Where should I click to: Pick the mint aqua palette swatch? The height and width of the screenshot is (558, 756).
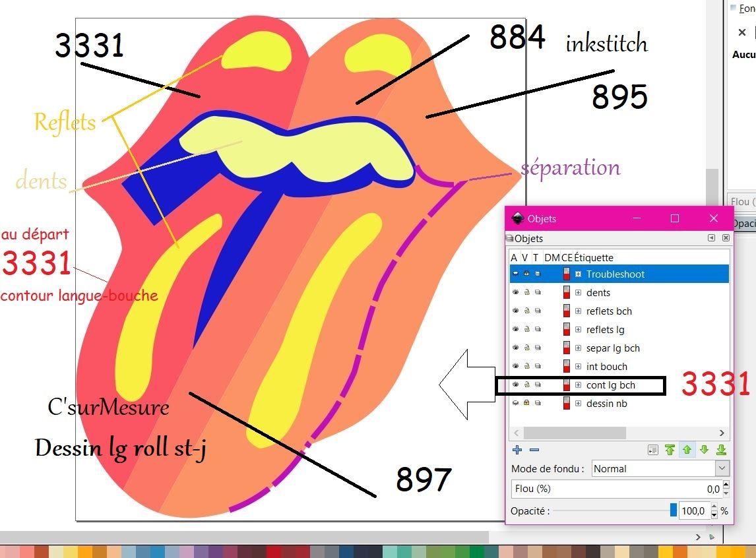click(x=390, y=552)
